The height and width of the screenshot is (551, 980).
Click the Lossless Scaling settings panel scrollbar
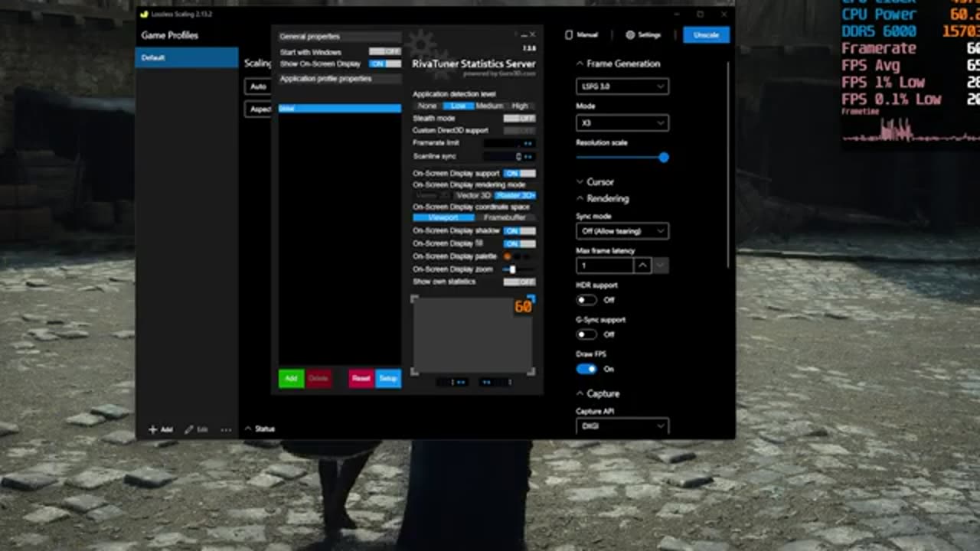tap(728, 165)
